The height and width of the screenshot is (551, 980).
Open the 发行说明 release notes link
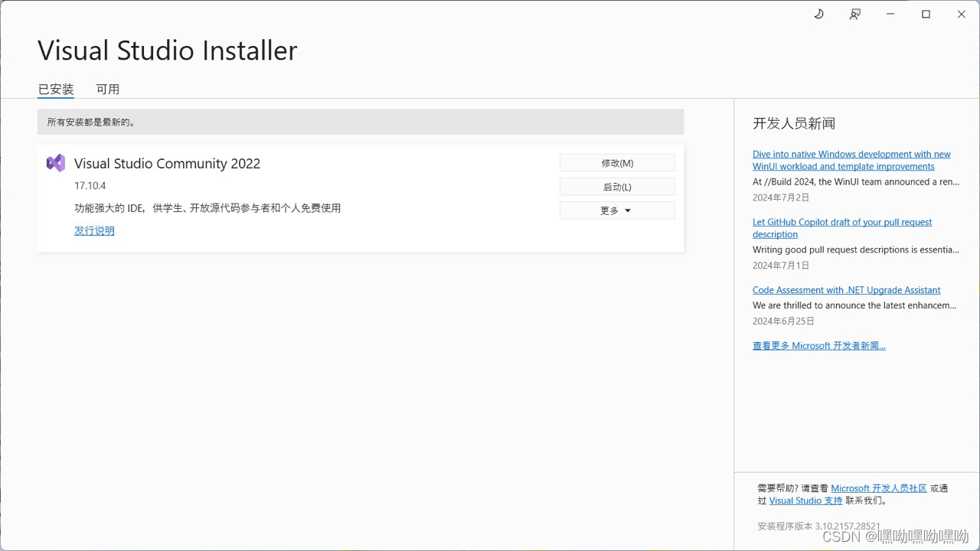point(94,230)
